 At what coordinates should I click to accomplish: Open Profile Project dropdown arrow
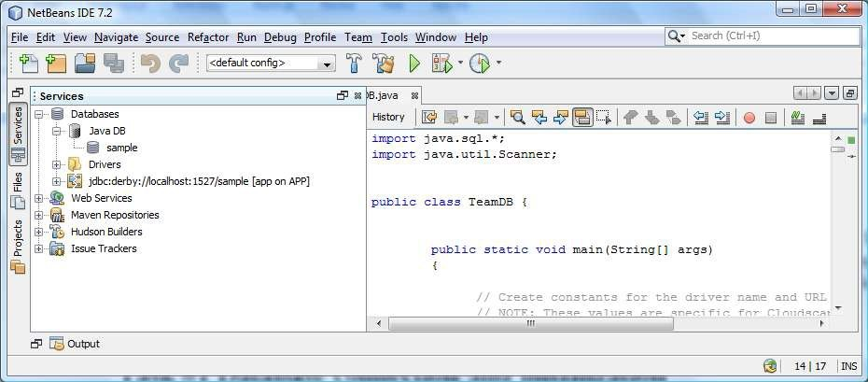pyautogui.click(x=498, y=64)
